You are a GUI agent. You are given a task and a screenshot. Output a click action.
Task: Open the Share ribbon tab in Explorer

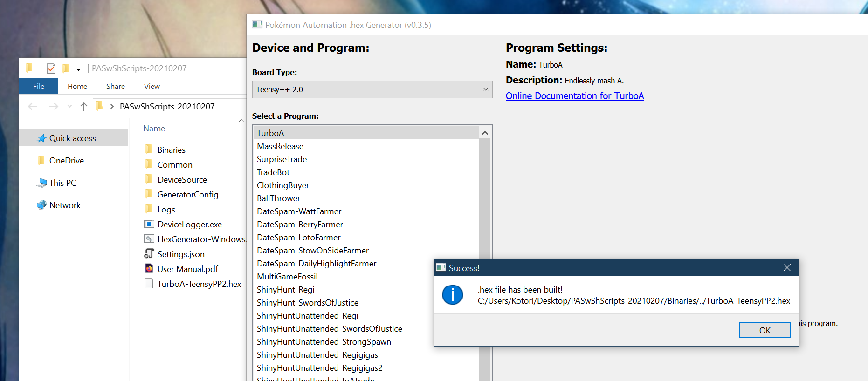click(x=116, y=86)
